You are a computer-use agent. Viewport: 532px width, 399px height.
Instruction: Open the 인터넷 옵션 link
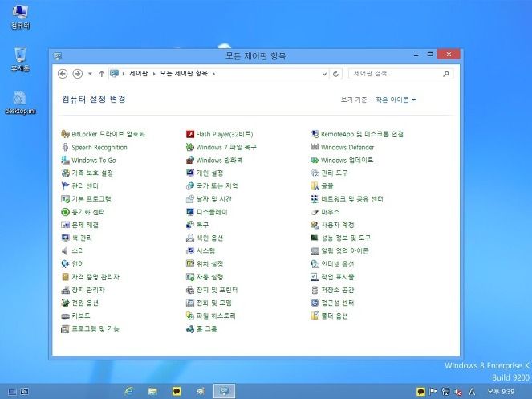pos(338,264)
